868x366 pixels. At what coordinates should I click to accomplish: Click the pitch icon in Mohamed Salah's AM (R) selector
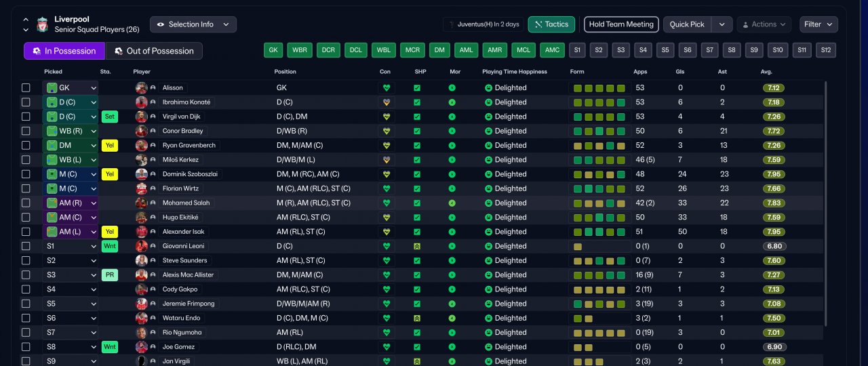coord(52,203)
